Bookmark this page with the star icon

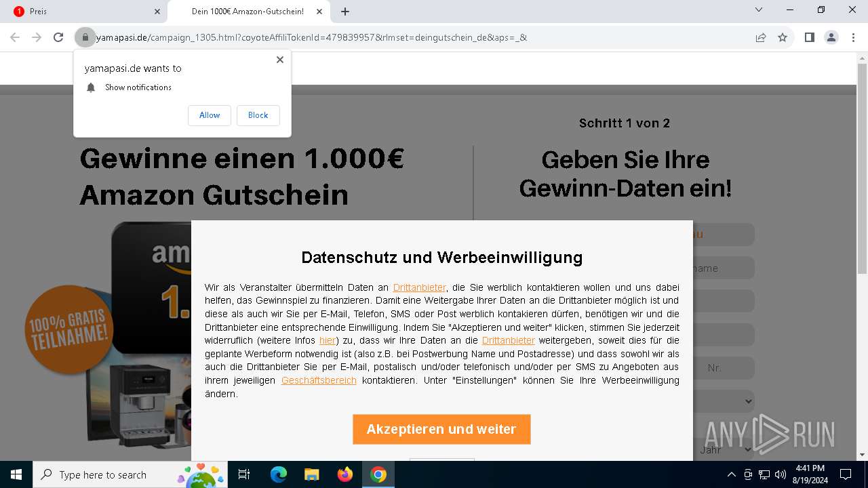(x=783, y=37)
